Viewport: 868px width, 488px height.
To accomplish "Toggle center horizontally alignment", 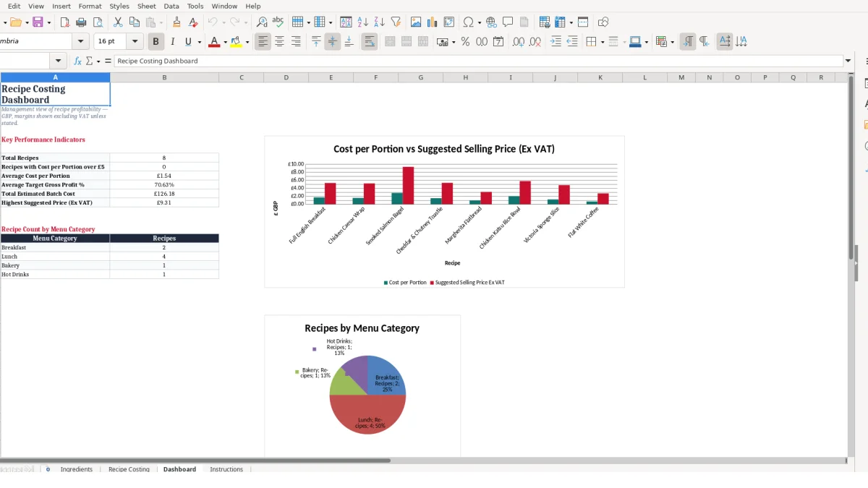I will [x=279, y=42].
